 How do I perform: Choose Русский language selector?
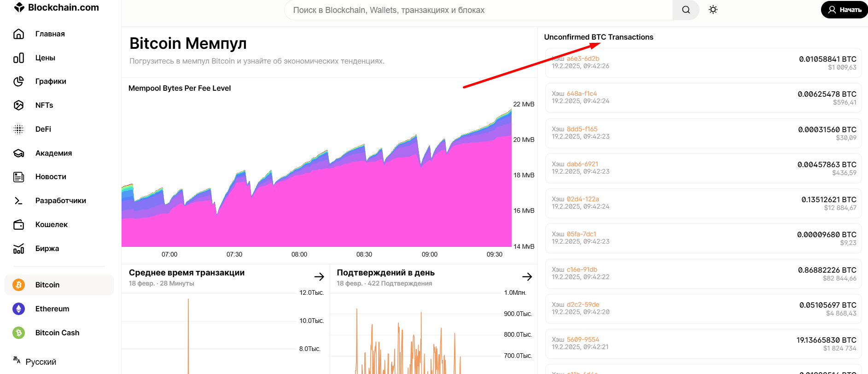pos(41,362)
